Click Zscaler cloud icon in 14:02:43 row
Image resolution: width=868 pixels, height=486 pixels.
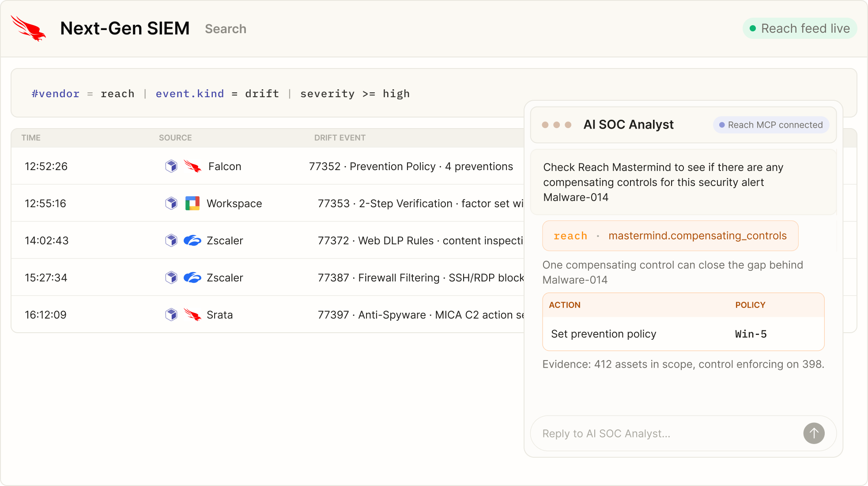[192, 240]
